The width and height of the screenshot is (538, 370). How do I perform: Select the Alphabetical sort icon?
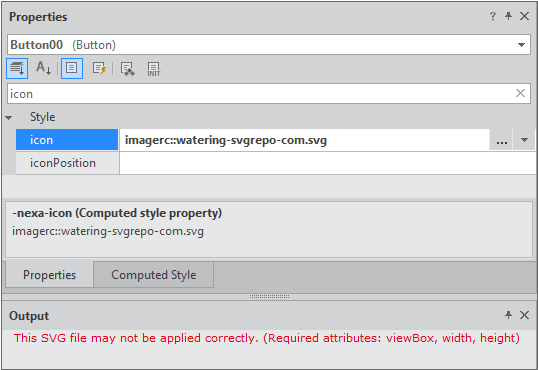[x=44, y=68]
